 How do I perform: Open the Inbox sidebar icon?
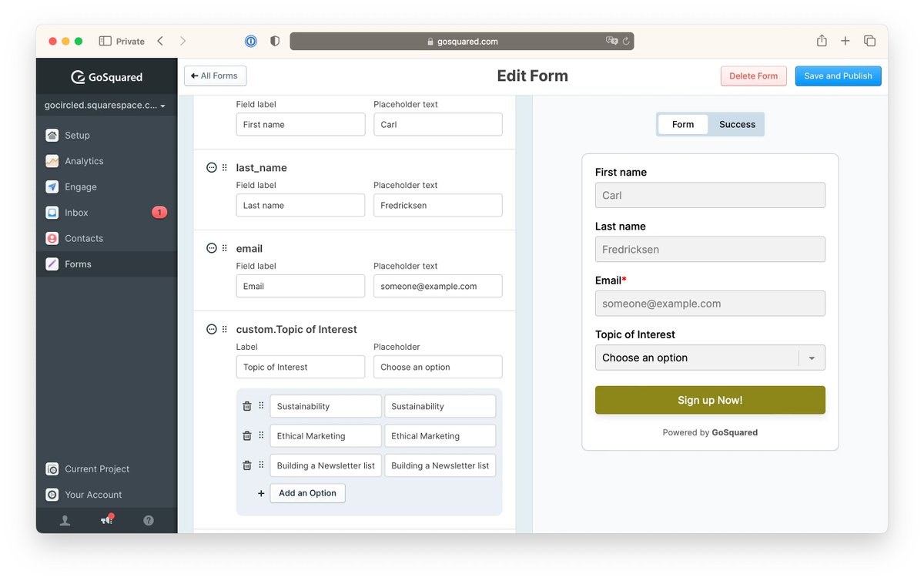point(52,213)
